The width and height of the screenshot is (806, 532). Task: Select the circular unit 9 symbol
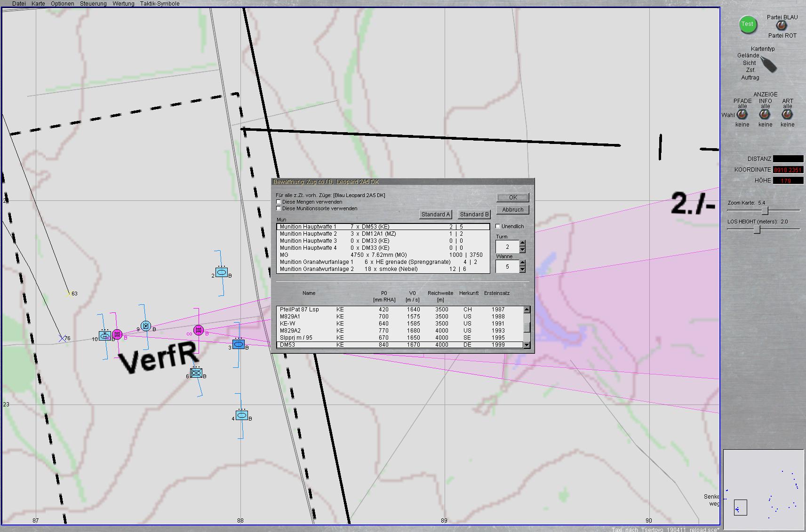(x=146, y=326)
